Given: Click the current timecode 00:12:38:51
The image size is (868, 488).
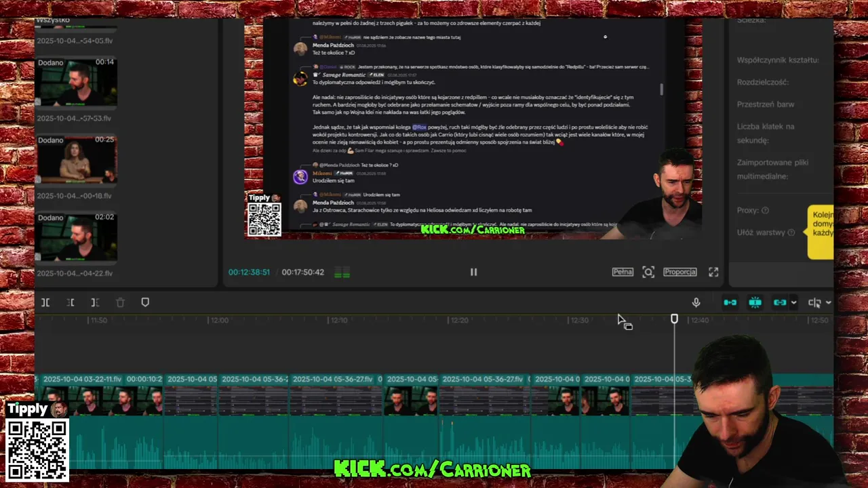Looking at the screenshot, I should point(249,272).
